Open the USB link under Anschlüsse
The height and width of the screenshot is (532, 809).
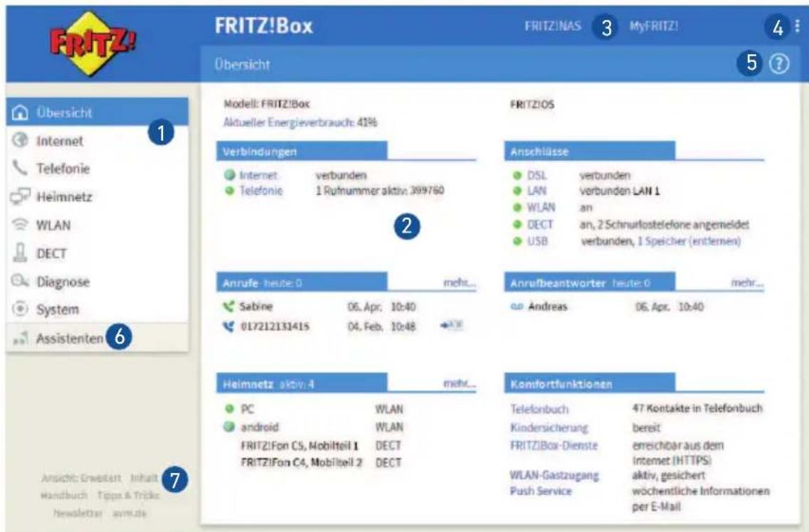tap(537, 240)
